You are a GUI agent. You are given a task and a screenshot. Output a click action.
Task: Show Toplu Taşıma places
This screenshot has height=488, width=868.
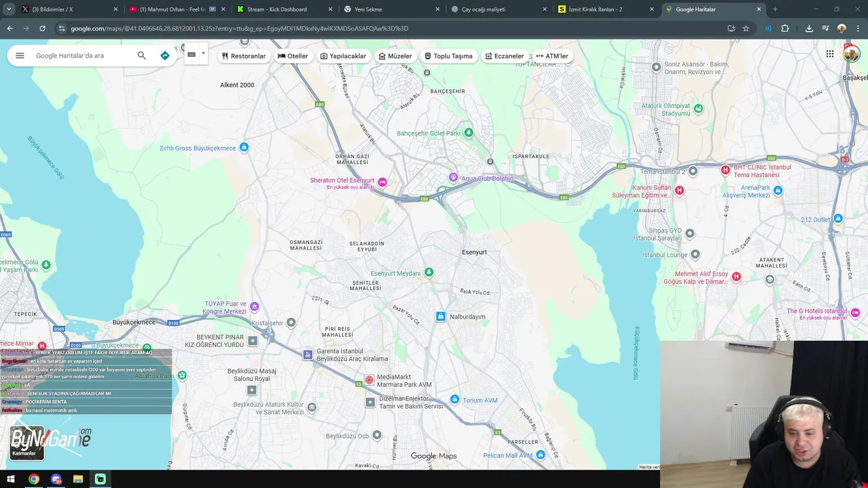pos(448,56)
